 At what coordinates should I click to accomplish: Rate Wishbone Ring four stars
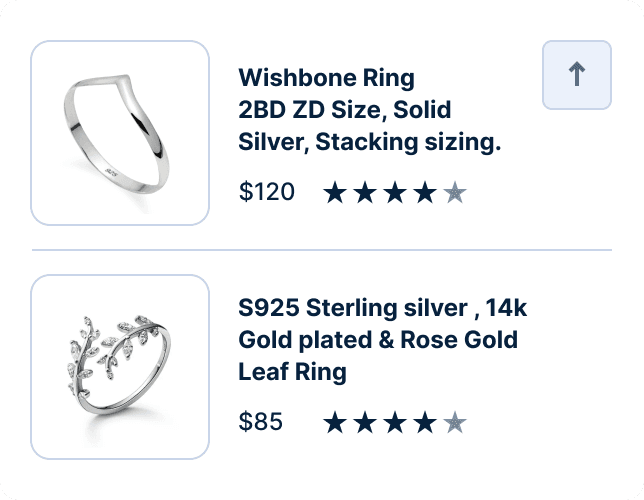[425, 192]
